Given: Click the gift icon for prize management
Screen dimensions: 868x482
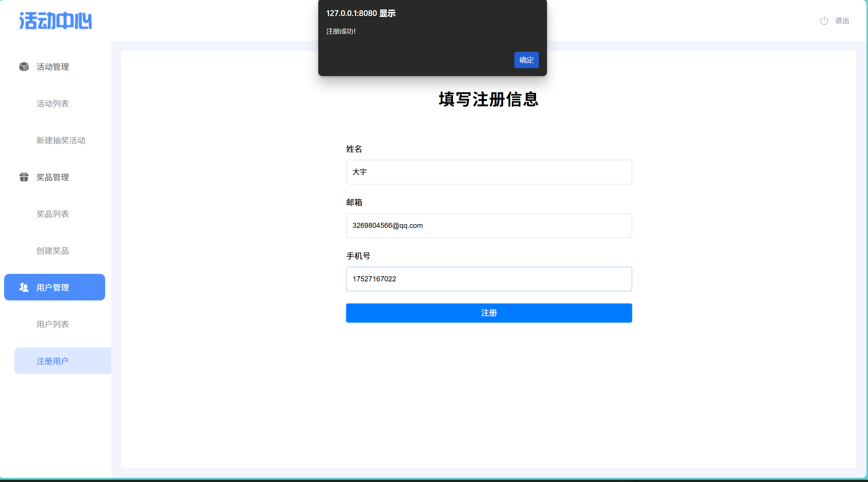Looking at the screenshot, I should click(24, 177).
